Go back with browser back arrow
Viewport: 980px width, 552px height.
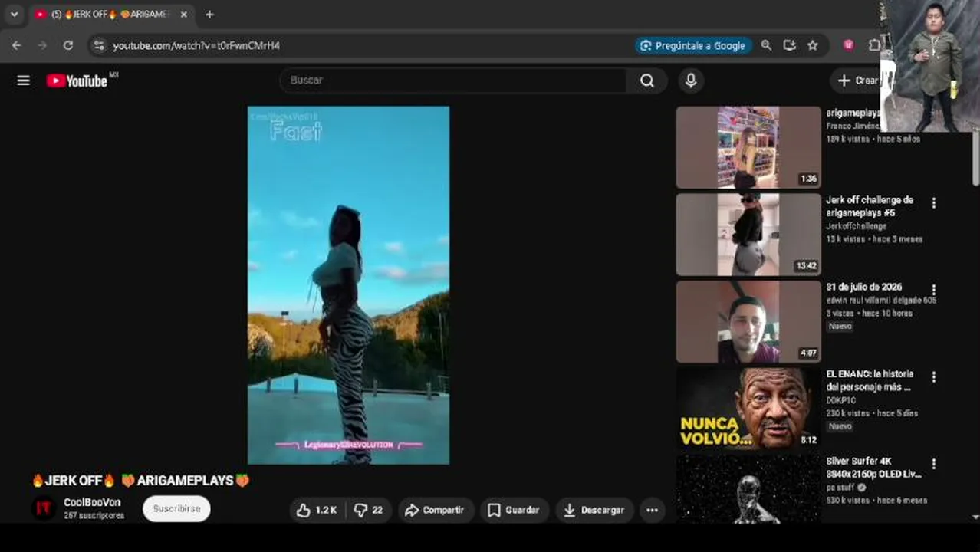coord(17,45)
